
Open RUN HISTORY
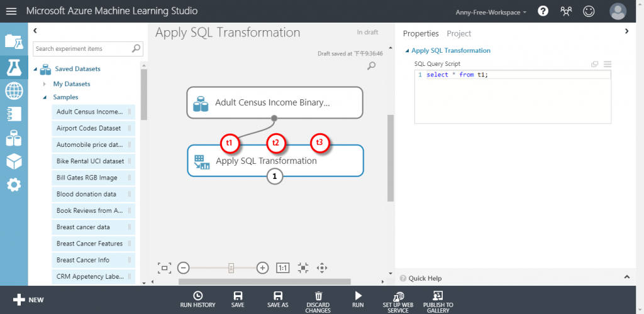point(197,300)
